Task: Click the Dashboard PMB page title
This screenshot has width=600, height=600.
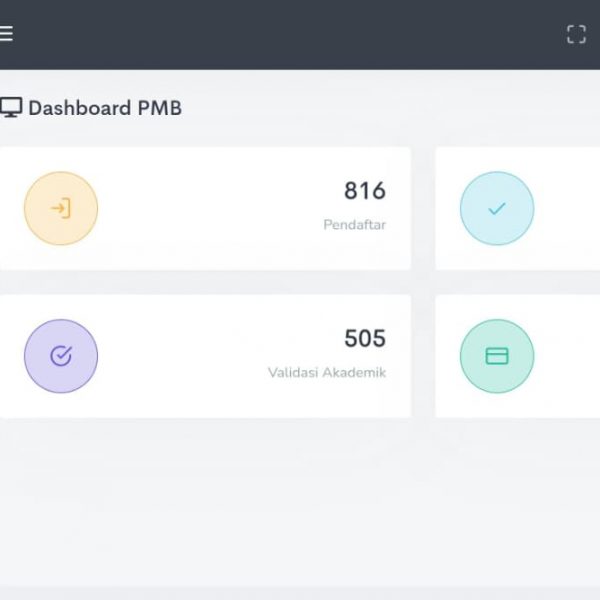Action: [105, 108]
